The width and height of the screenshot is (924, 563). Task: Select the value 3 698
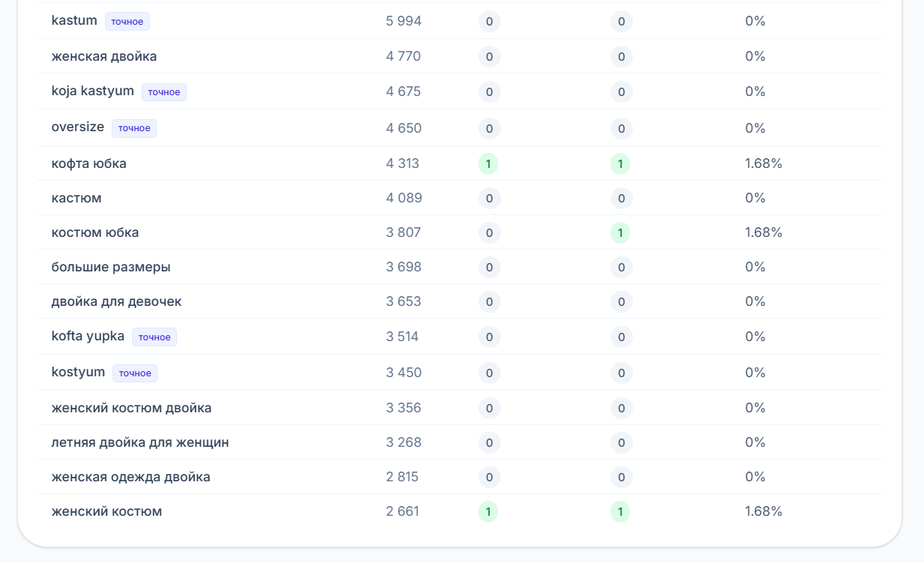pos(403,267)
